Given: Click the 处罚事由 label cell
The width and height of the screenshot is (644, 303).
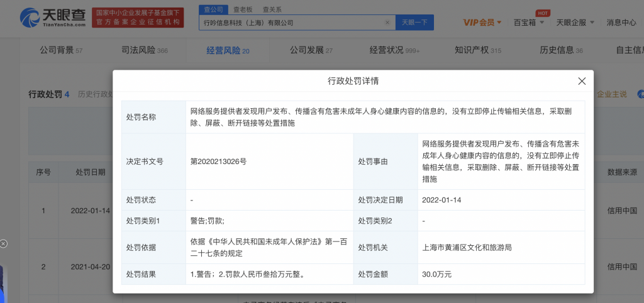Looking at the screenshot, I should click(x=386, y=162).
